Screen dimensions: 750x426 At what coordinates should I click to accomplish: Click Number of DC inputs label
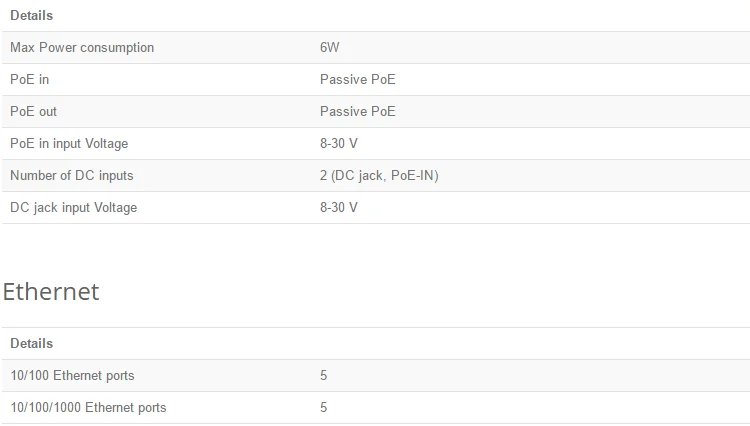(72, 175)
